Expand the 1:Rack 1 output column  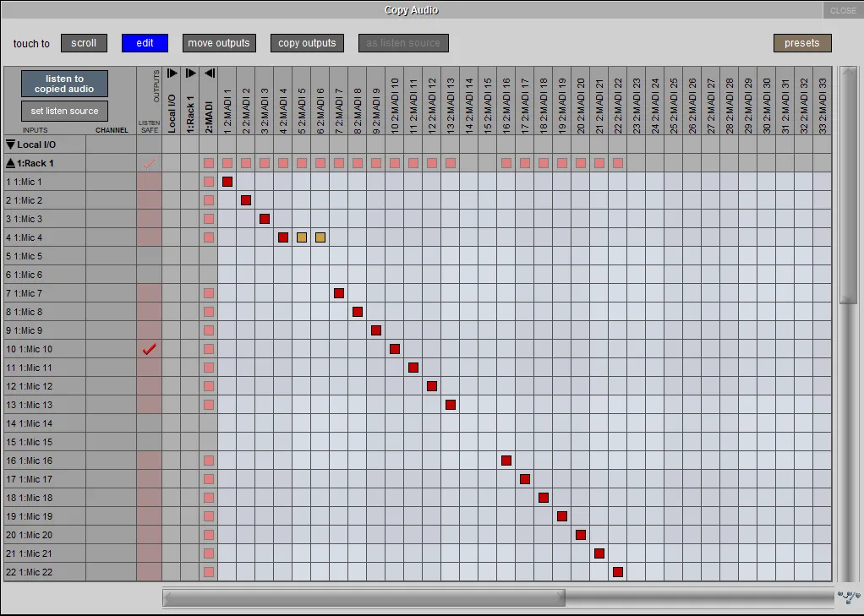point(191,74)
